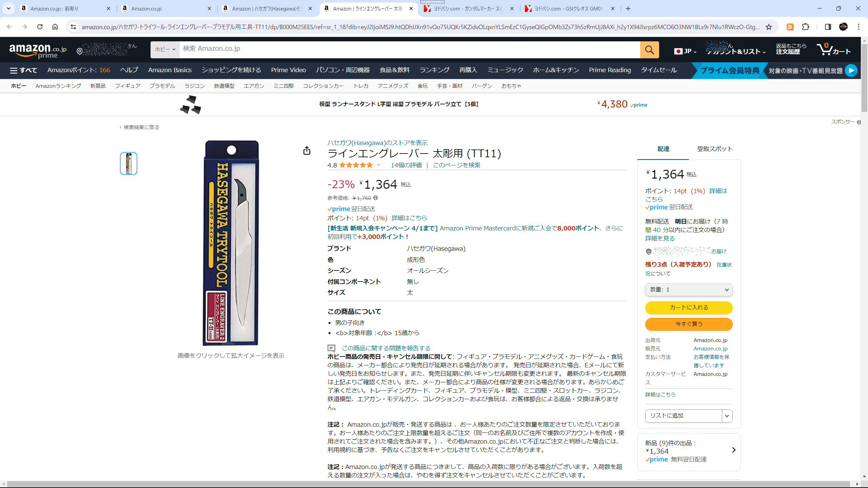
Task: Click the カートに入れる button
Action: pos(689,308)
